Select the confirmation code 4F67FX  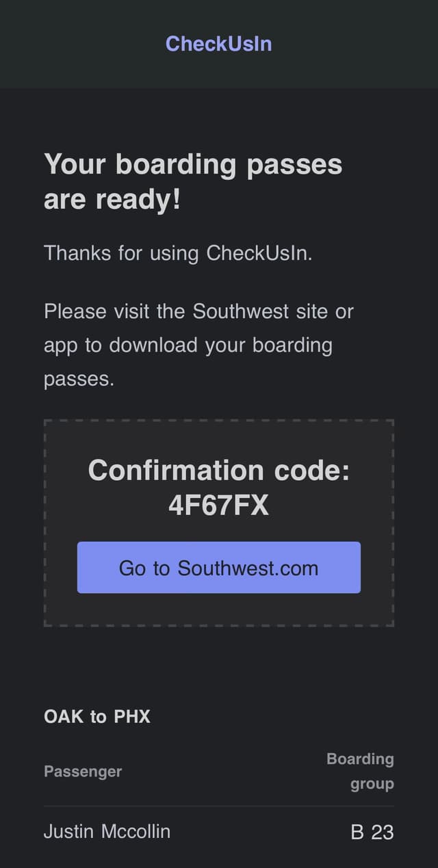pos(219,505)
